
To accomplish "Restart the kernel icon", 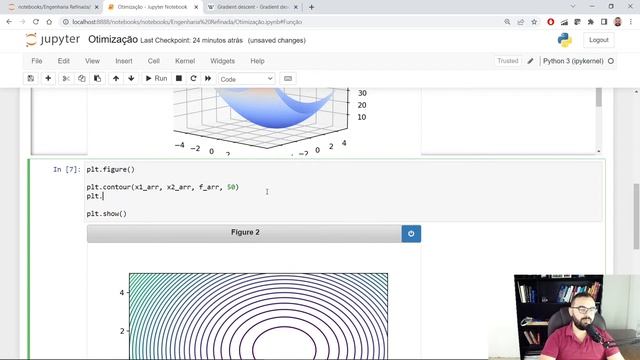I will click(193, 78).
